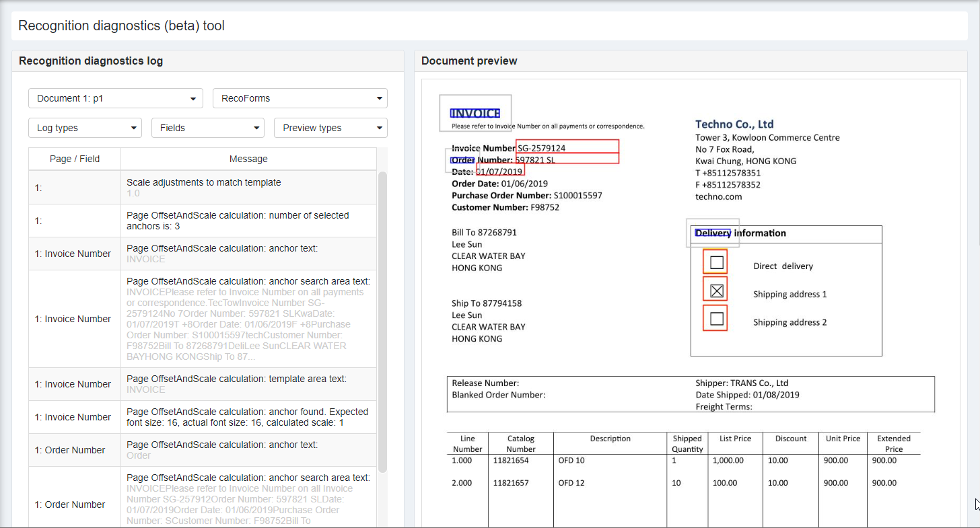Click Customer Number F98752 line
Image resolution: width=980 pixels, height=528 pixels.
(x=505, y=207)
